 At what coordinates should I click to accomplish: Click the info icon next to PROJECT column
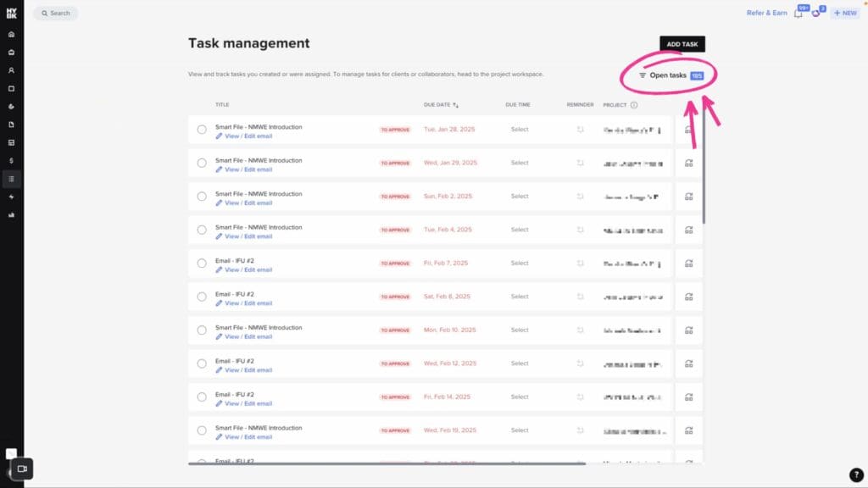(x=634, y=104)
